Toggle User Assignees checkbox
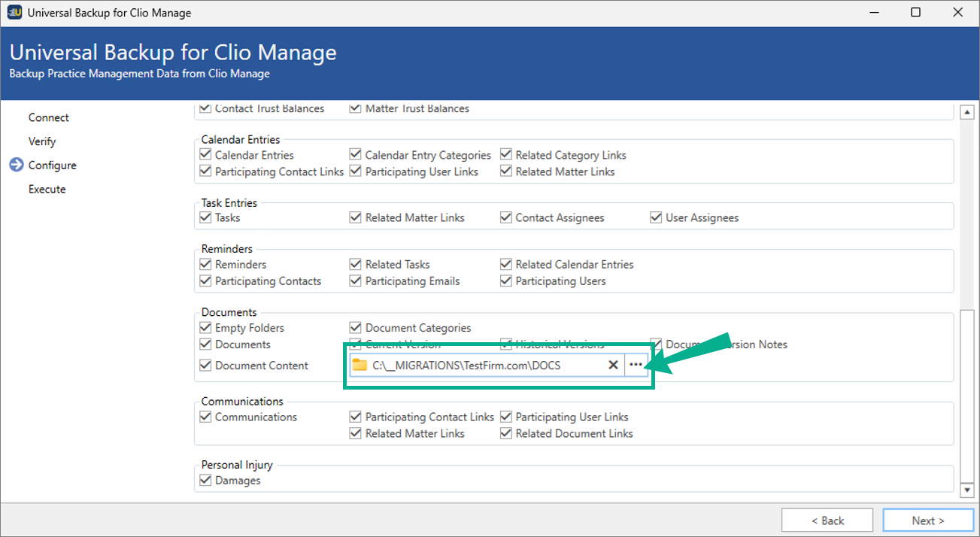 [657, 217]
